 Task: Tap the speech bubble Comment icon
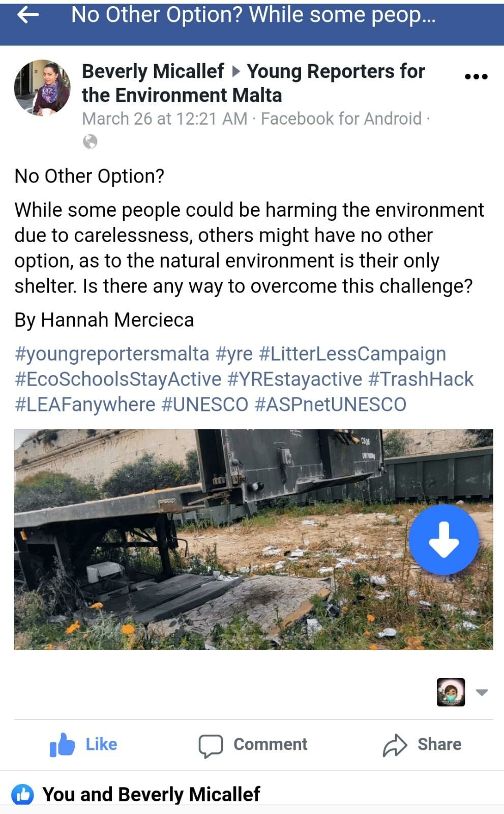click(211, 746)
